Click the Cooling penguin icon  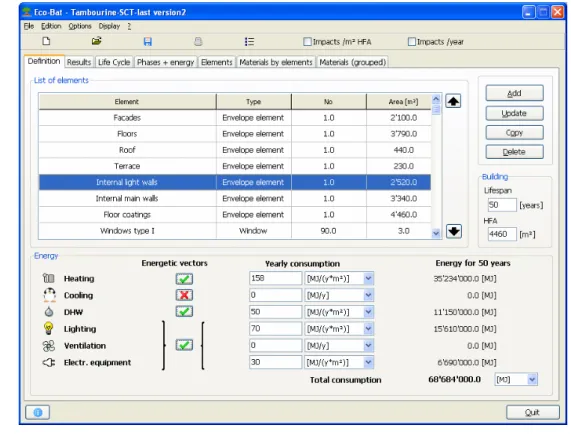click(x=50, y=295)
